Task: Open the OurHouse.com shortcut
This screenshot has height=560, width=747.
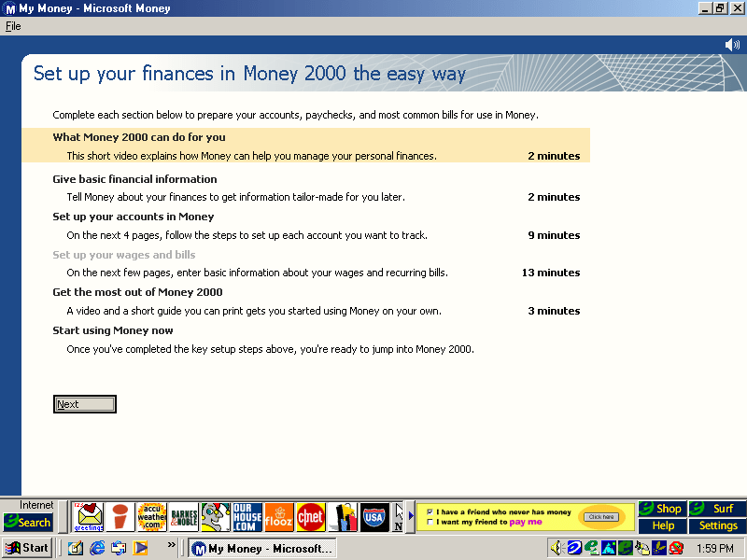Action: pyautogui.click(x=247, y=516)
